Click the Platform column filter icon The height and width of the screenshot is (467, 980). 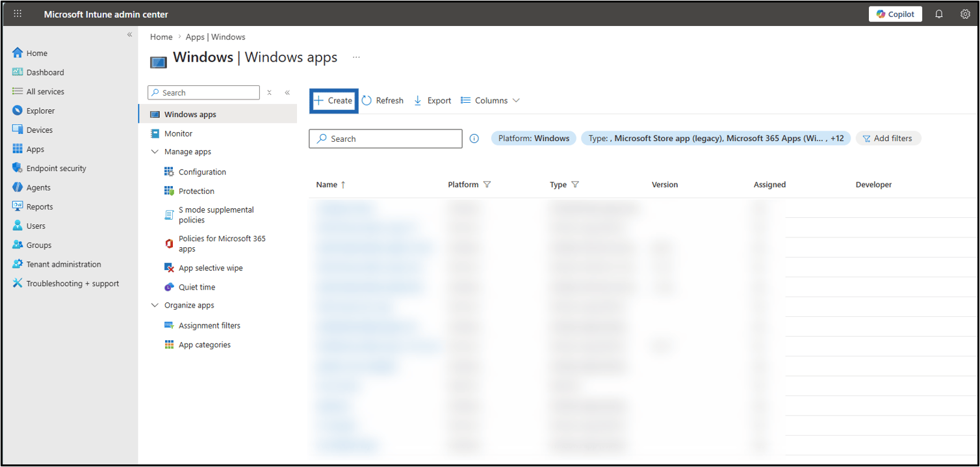point(487,185)
